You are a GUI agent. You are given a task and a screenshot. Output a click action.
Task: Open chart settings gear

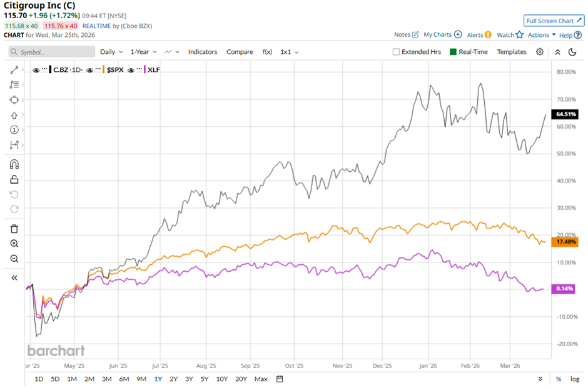(540, 52)
